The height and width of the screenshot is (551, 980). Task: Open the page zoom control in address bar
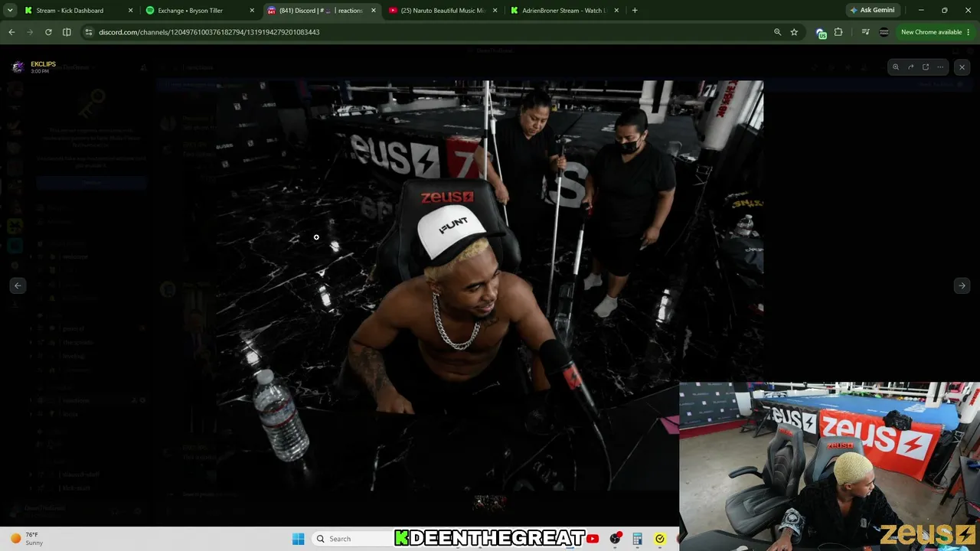(777, 32)
